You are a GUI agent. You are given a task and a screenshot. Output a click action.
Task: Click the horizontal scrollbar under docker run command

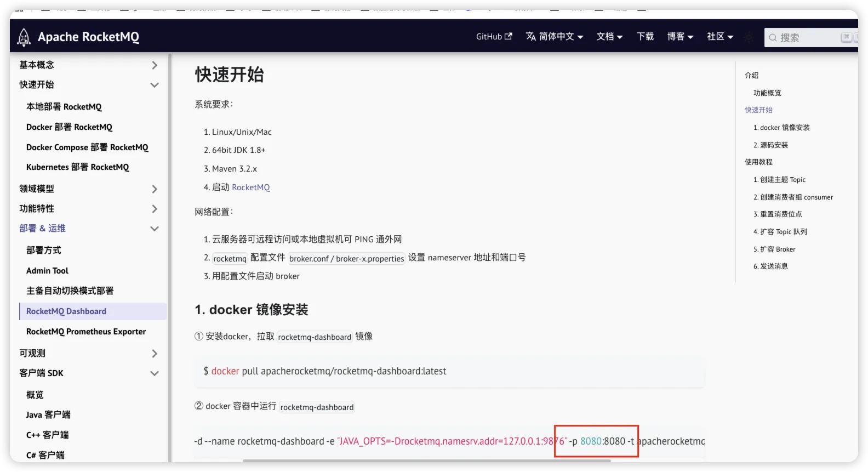(x=427, y=460)
